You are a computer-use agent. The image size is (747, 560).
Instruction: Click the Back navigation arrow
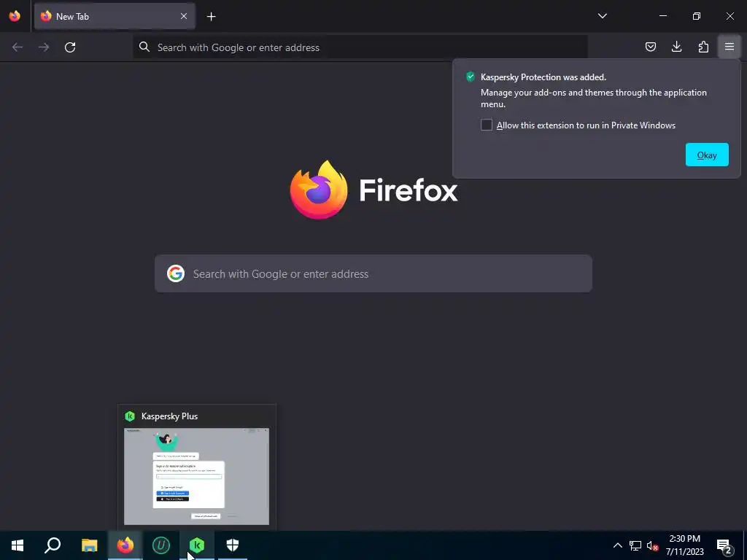pyautogui.click(x=18, y=47)
